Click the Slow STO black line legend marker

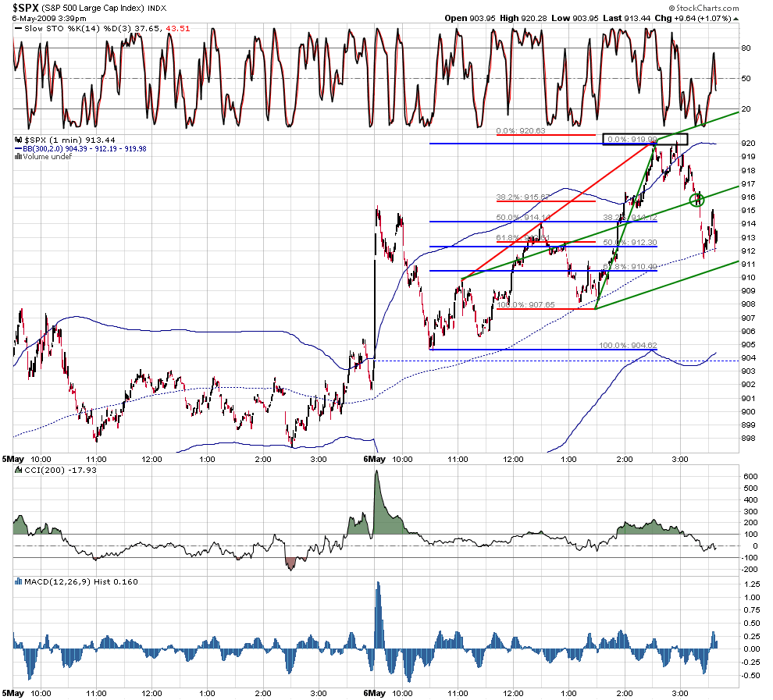coord(19,29)
